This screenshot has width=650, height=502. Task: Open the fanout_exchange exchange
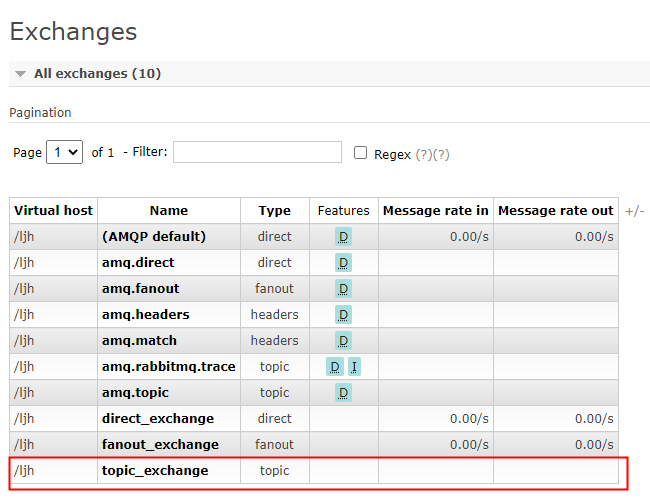click(160, 445)
